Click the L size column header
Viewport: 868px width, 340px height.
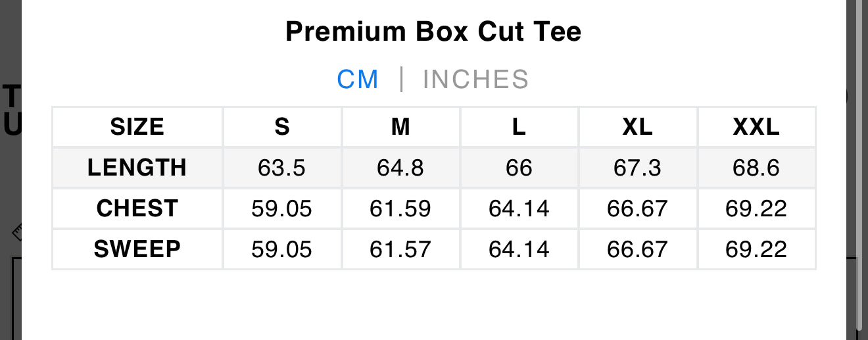point(519,127)
